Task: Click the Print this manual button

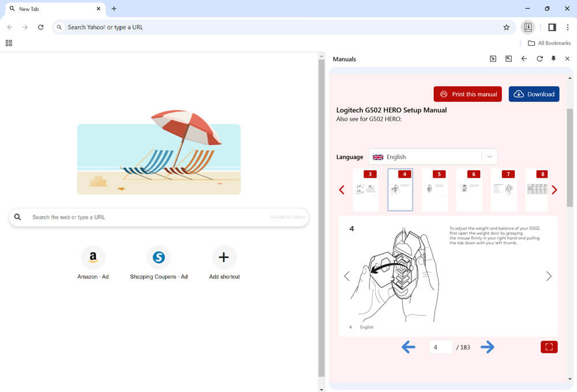Action: coord(468,94)
